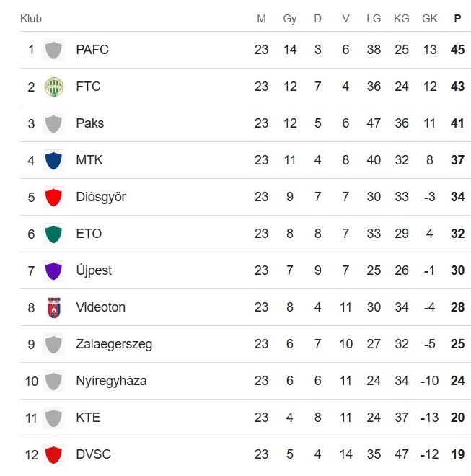Click the red Diósgyőr shield icon
471x476 pixels.
point(53,197)
